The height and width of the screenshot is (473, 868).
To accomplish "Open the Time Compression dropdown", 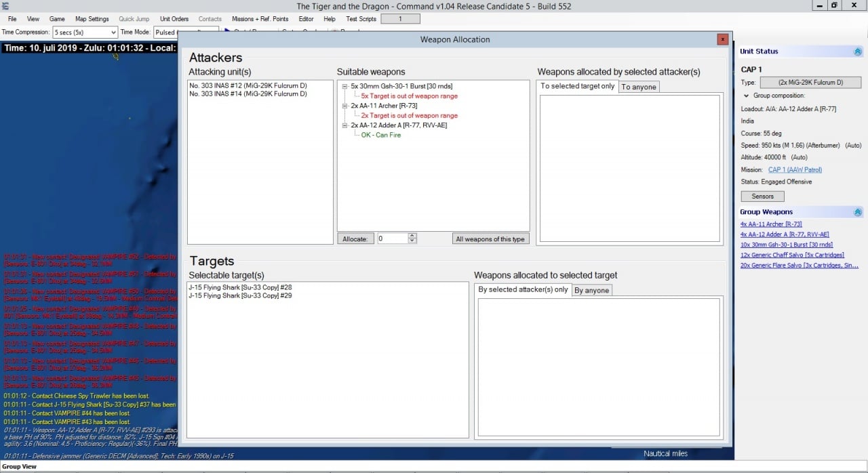I will (x=113, y=33).
